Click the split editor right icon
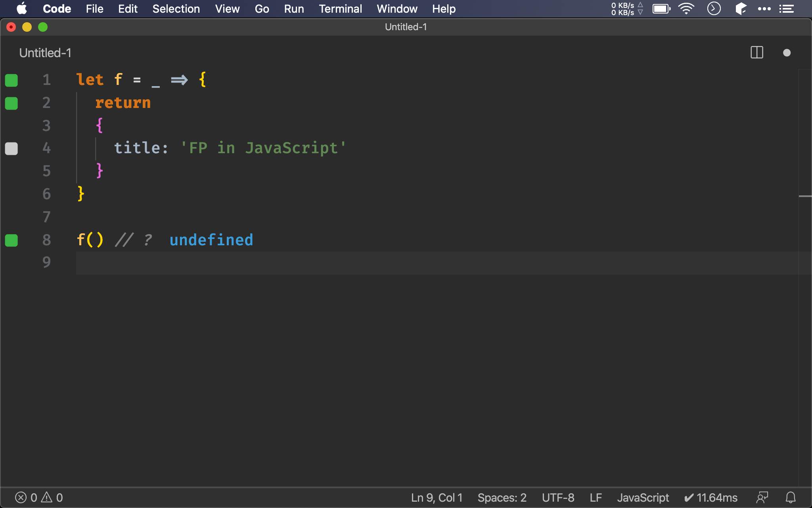This screenshot has width=812, height=508. [756, 53]
